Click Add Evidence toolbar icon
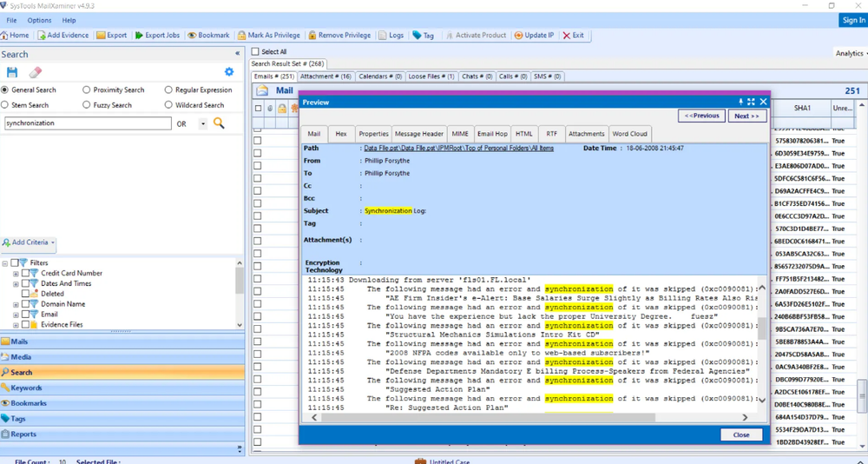 [x=42, y=35]
